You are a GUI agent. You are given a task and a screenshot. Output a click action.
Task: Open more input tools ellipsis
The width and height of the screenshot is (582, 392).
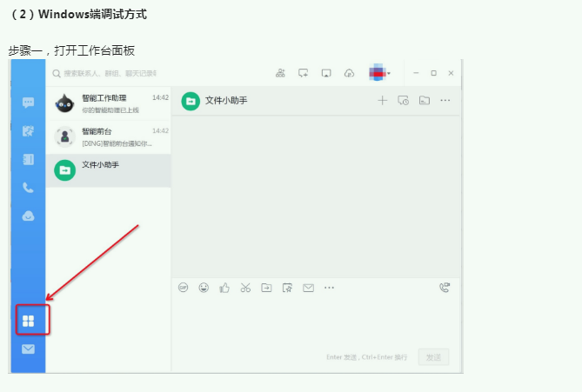tap(329, 288)
